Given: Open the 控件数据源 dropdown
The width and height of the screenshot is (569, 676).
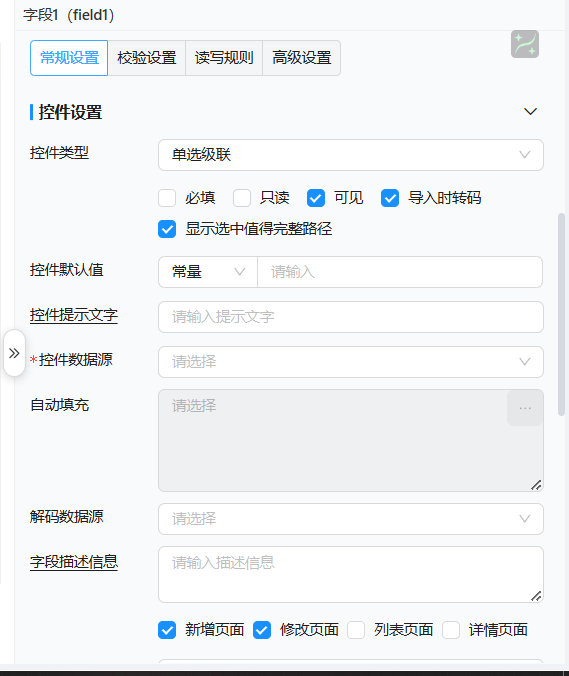Looking at the screenshot, I should point(350,362).
